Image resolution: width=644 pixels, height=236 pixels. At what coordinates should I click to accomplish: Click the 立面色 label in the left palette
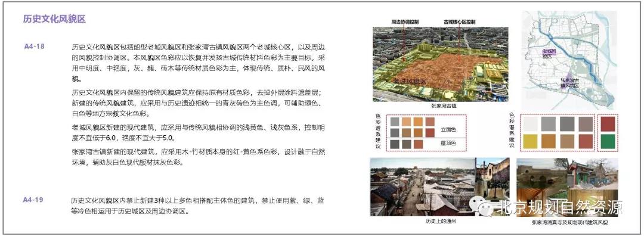coord(448,130)
